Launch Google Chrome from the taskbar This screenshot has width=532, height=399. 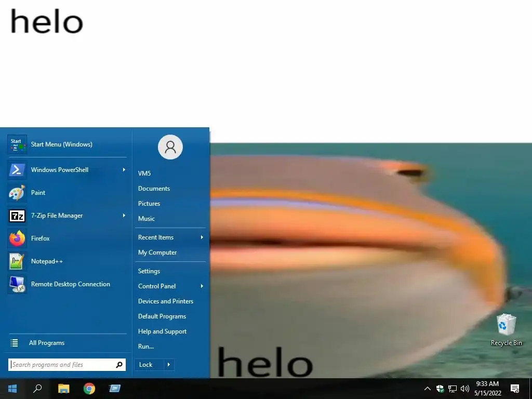89,389
